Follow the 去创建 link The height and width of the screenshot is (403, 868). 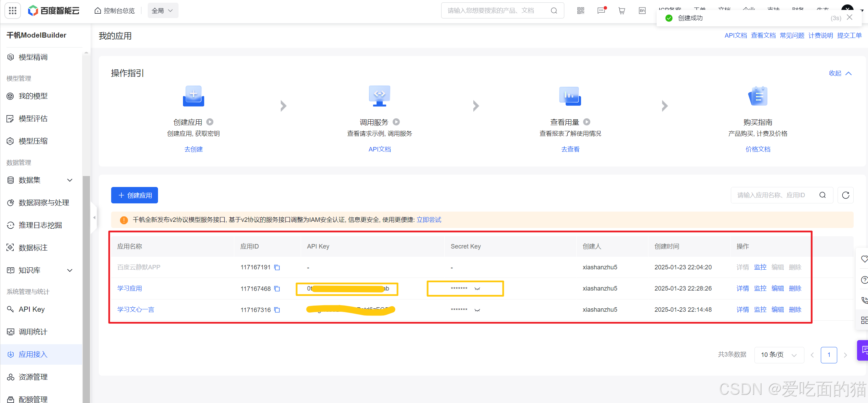pos(194,149)
